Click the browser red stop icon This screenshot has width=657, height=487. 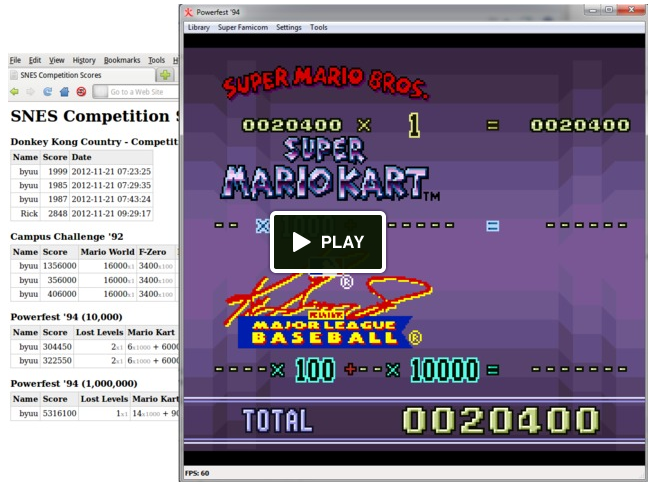pos(81,91)
